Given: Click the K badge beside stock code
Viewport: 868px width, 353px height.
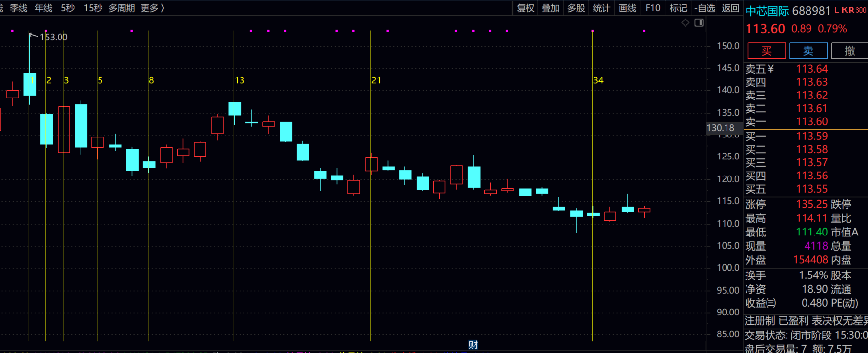Looking at the screenshot, I should (x=844, y=10).
